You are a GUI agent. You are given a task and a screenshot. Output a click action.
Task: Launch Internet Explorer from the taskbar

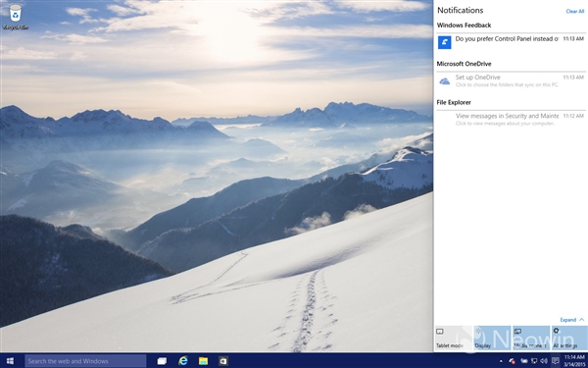tap(183, 361)
